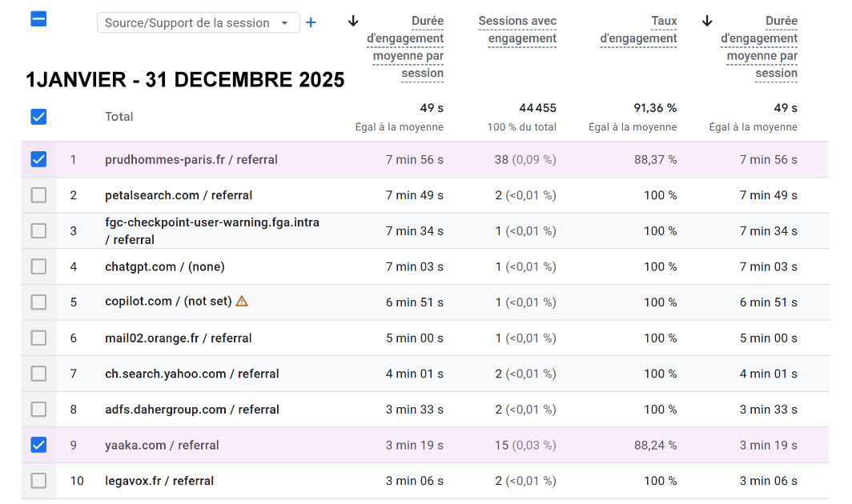Click the first Durée d'engagement moyenne par session header
This screenshot has height=504, width=852.
[x=405, y=47]
